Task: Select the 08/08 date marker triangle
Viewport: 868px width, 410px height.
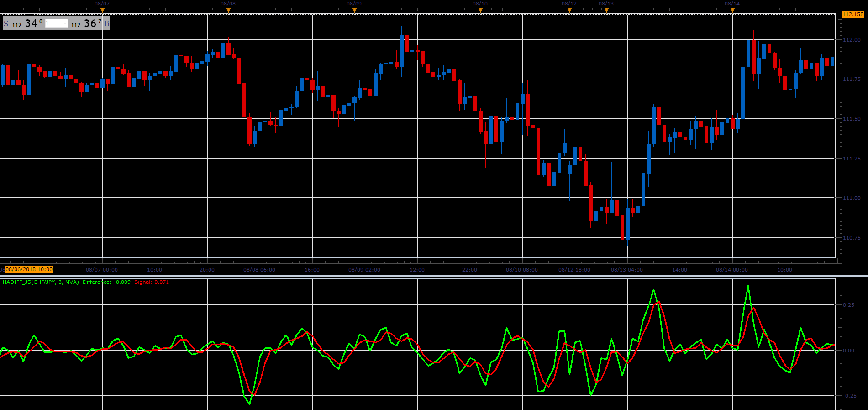Action: [228, 10]
